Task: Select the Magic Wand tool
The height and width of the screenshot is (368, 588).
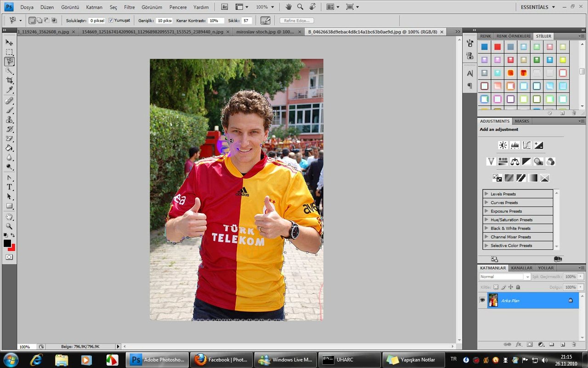Action: 9,71
